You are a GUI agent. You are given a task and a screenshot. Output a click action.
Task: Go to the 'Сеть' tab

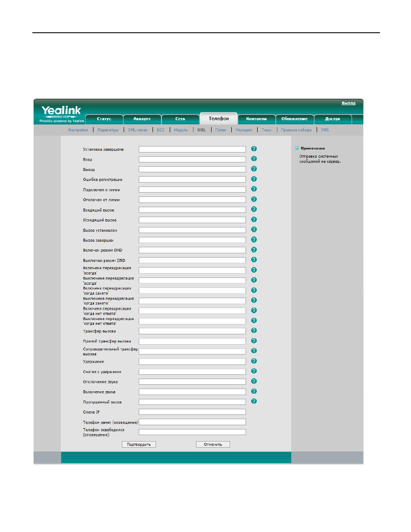point(180,119)
